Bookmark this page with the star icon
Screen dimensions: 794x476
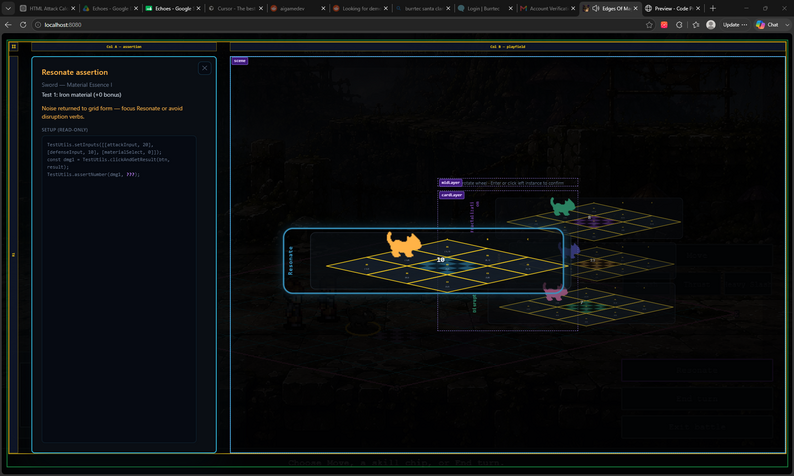(649, 25)
